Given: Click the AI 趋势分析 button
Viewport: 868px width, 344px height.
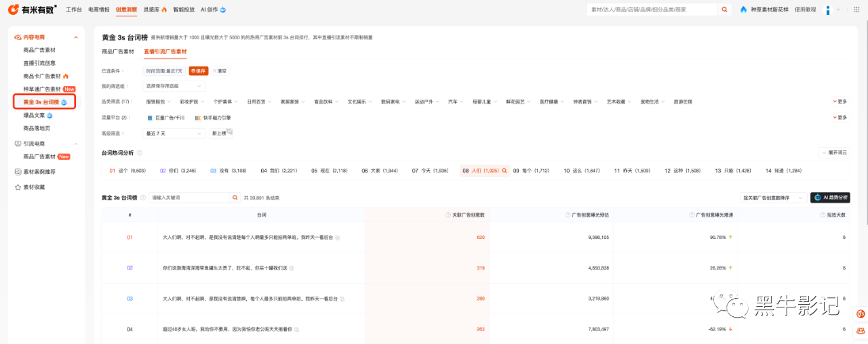Looking at the screenshot, I should coord(830,198).
